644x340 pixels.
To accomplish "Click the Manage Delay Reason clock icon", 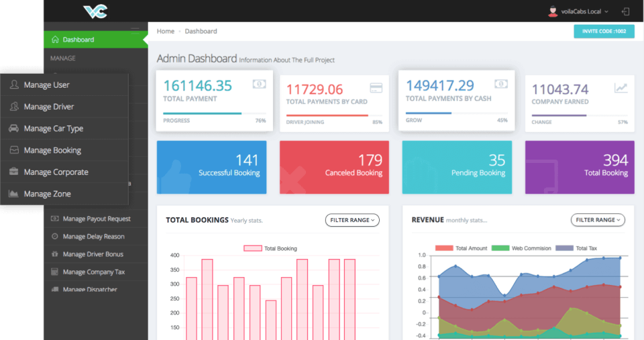I will [x=54, y=236].
